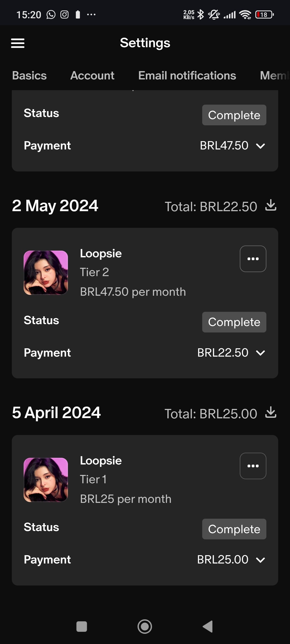Switch to the Account tab
This screenshot has height=644, width=290.
pos(92,76)
